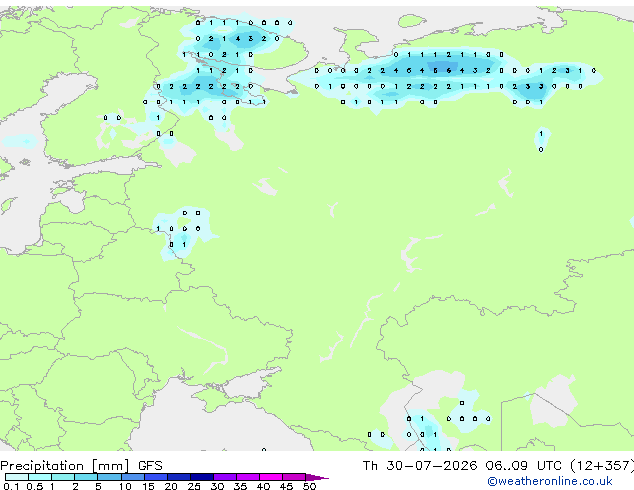634x490 pixels.
Task: Click the "25" legend scale label
Action: point(194,486)
